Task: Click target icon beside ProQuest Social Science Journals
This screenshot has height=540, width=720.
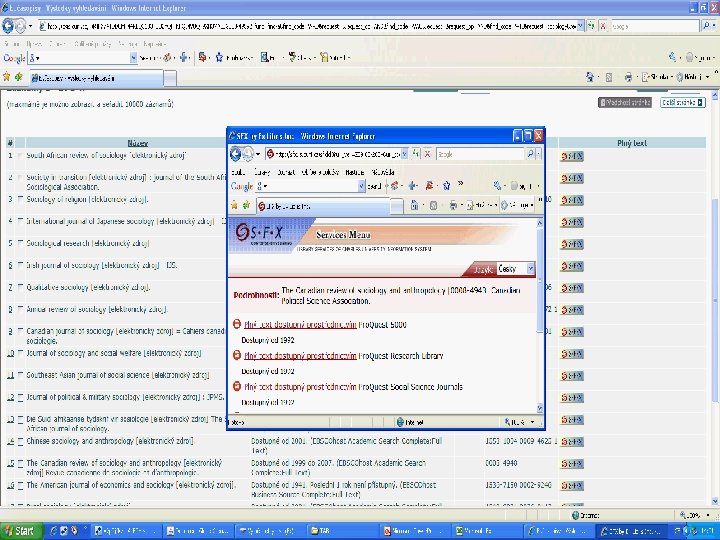Action: pyautogui.click(x=237, y=387)
